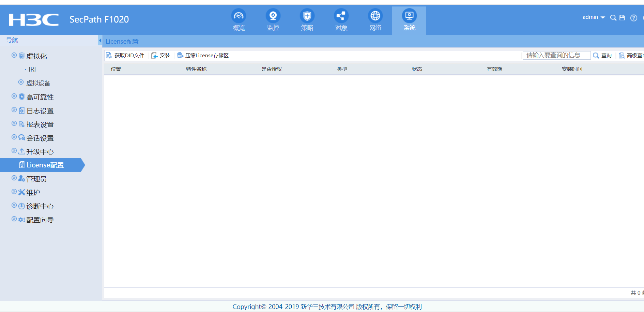Sort by the 安装时间 column header
This screenshot has height=312, width=644.
pos(572,69)
